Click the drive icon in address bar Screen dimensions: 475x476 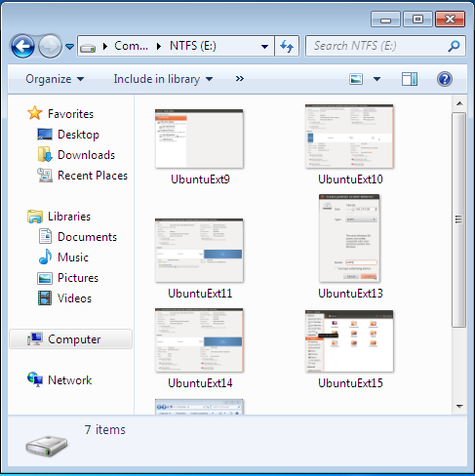click(88, 48)
